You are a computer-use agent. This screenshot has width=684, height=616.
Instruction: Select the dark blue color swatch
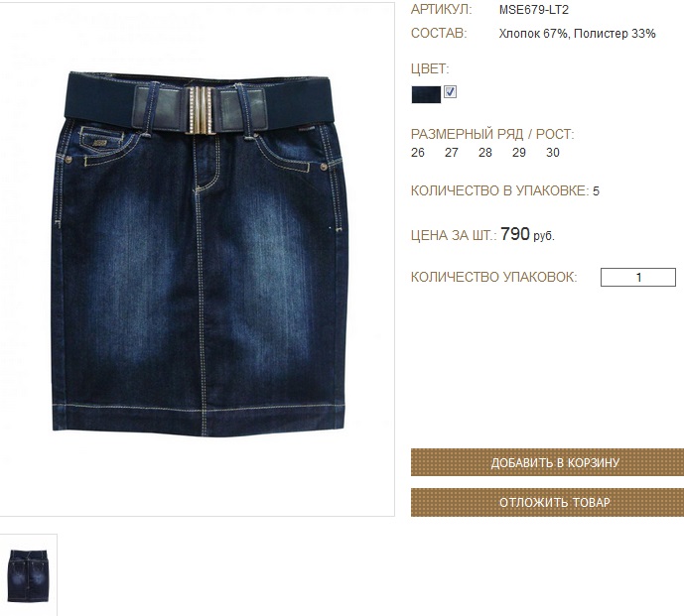[426, 94]
